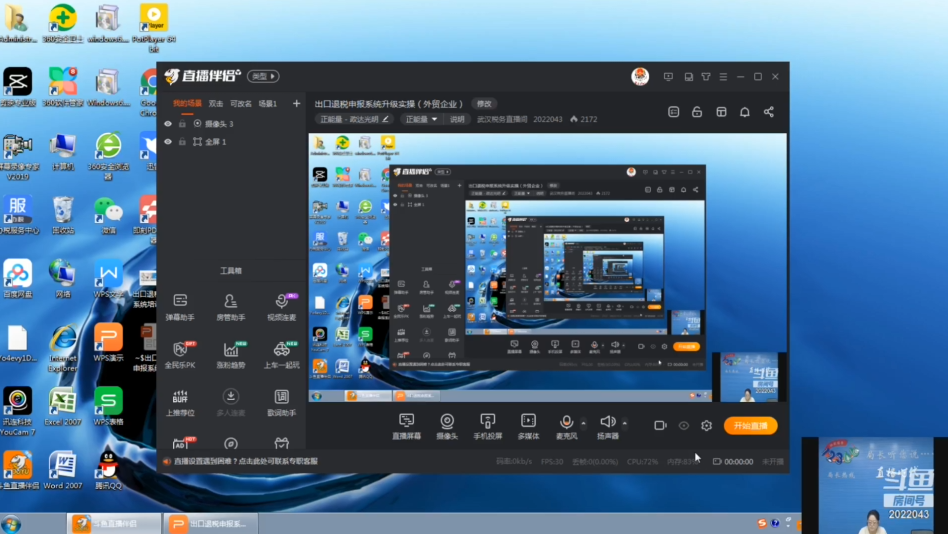948x534 pixels.
Task: Edit the 正能量 - 政达光明 category pencil
Action: coord(385,119)
